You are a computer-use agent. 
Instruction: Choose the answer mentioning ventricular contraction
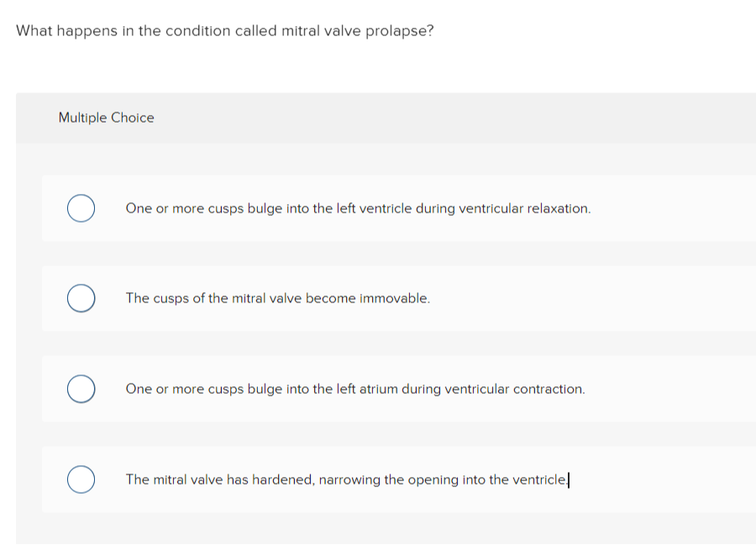(x=355, y=389)
